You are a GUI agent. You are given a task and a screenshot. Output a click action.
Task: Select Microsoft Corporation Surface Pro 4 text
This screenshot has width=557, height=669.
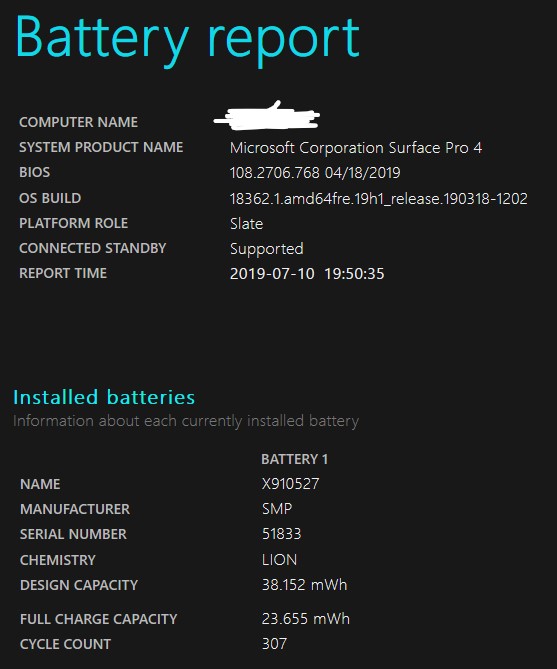[356, 148]
